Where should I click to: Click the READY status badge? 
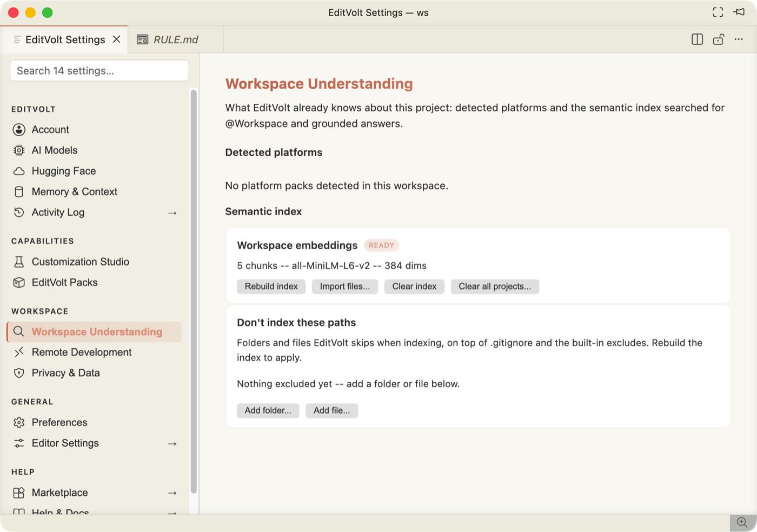[382, 245]
